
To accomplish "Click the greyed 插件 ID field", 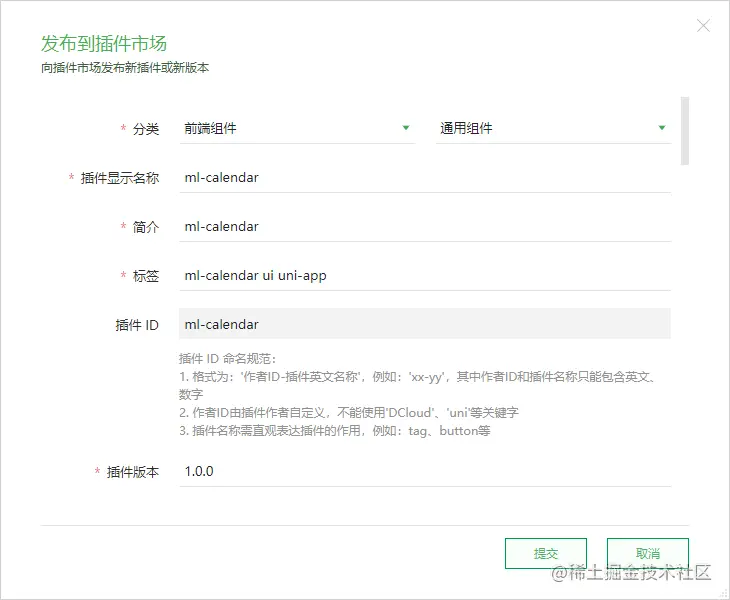I will coord(424,324).
